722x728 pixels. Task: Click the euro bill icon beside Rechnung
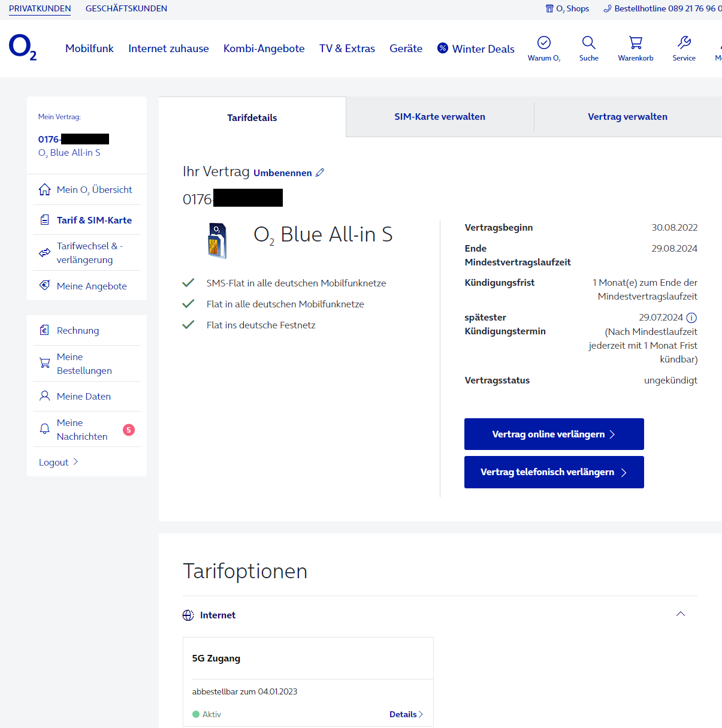[44, 330]
